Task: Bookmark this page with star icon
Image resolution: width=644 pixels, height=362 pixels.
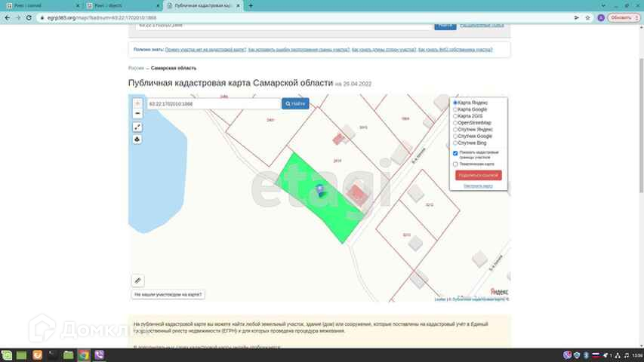Action: (587, 17)
